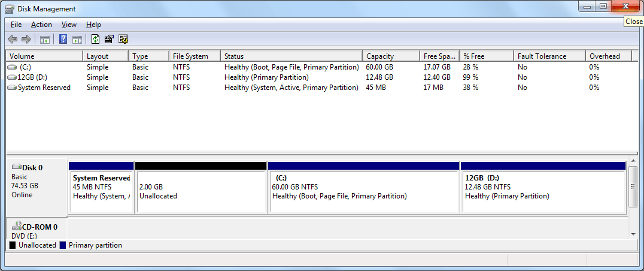Image resolution: width=644 pixels, height=271 pixels.
Task: Click Healthy (System, Active, Primary Partition) status
Action: [291, 88]
